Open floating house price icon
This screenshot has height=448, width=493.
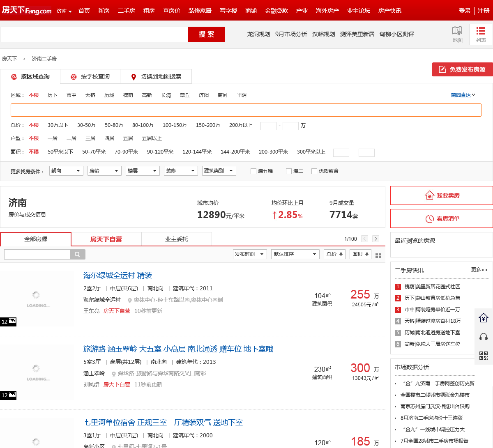click(x=484, y=317)
